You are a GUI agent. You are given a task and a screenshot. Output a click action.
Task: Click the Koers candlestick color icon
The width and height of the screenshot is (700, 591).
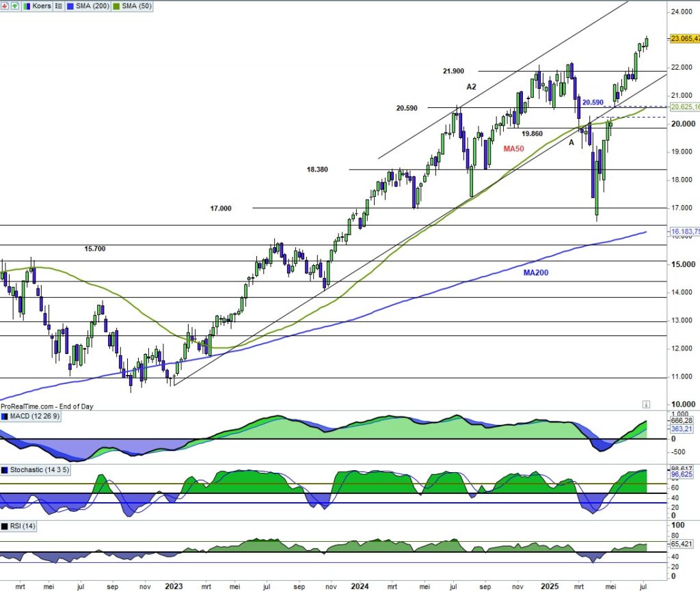pos(28,5)
